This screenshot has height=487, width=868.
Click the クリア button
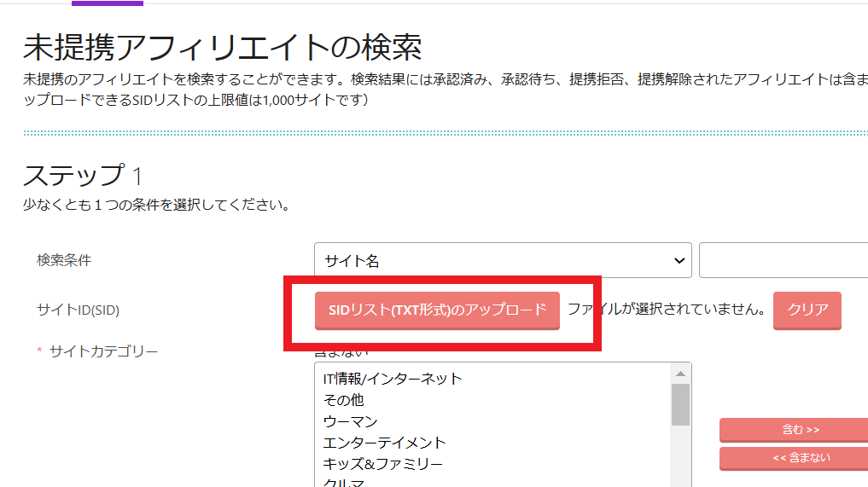pos(807,310)
